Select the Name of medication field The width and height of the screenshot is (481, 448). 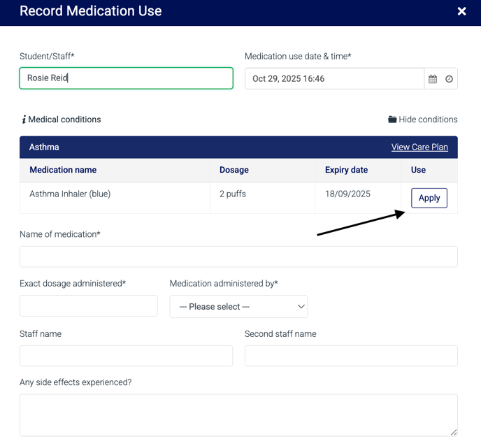click(238, 256)
